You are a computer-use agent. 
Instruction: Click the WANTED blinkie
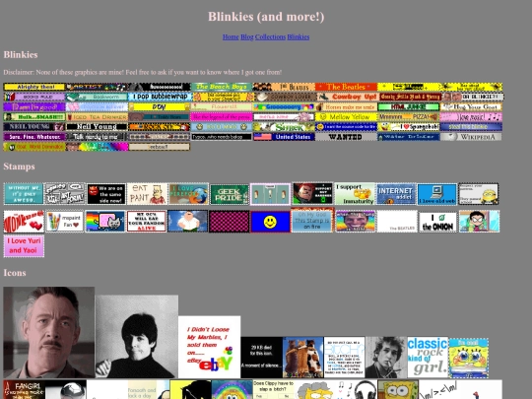(x=346, y=137)
